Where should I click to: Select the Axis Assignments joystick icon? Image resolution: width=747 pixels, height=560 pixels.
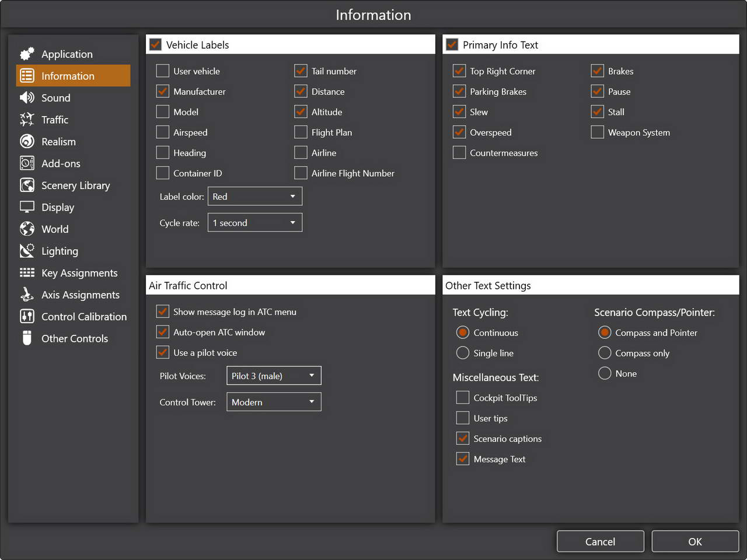pyautogui.click(x=27, y=295)
